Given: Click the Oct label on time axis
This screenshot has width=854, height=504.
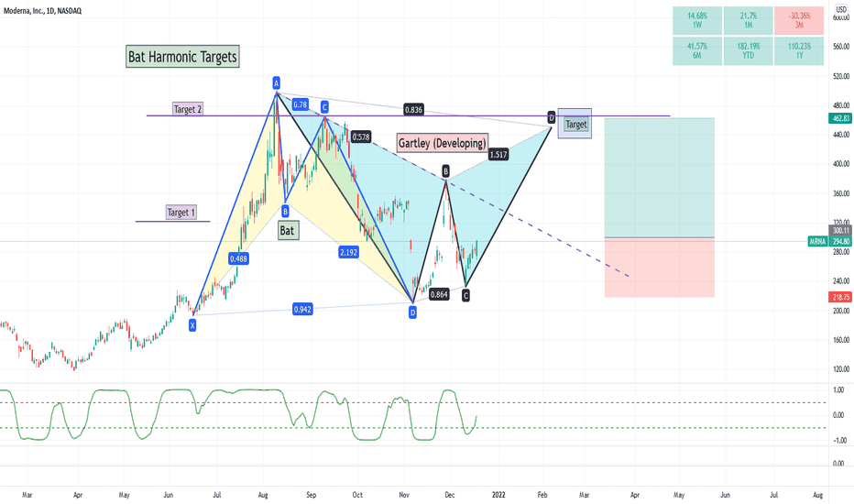Looking at the screenshot, I should point(357,495).
